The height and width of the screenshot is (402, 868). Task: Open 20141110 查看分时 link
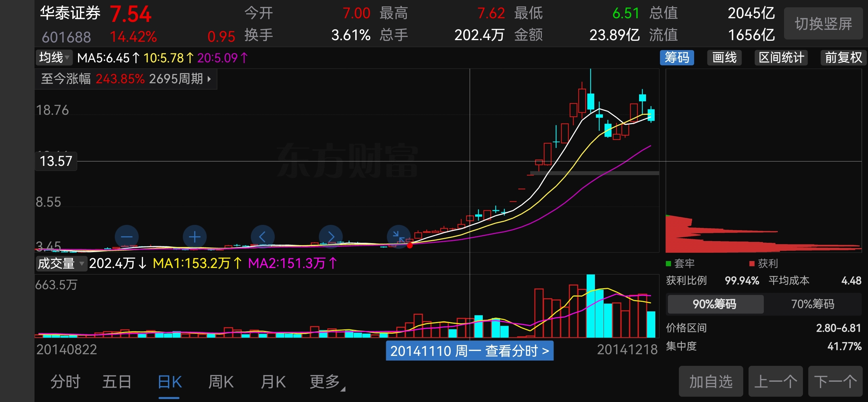(x=470, y=351)
